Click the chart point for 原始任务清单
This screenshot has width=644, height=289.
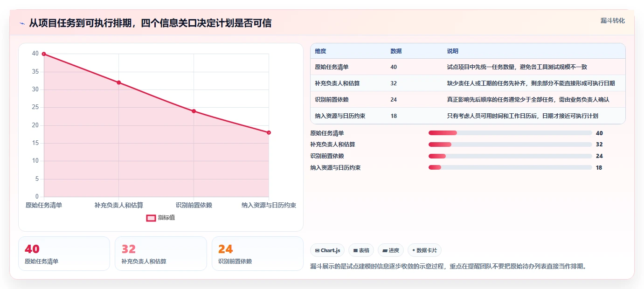(x=44, y=54)
